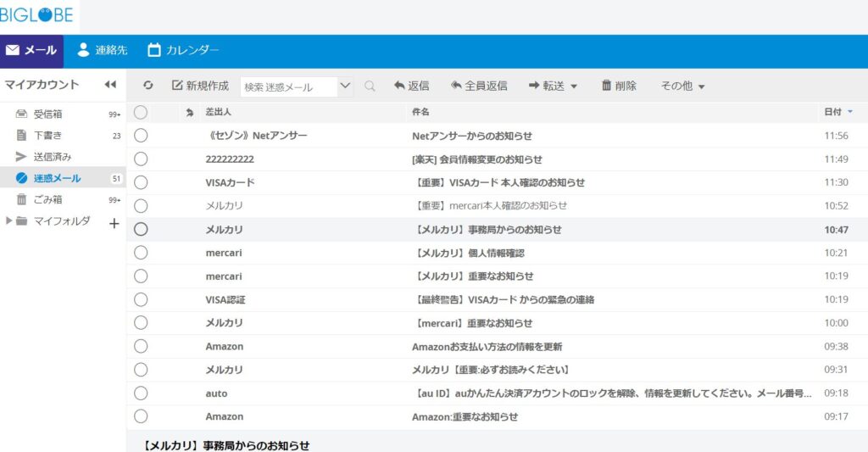
Task: Expand the search box dropdown arrow
Action: click(x=345, y=86)
